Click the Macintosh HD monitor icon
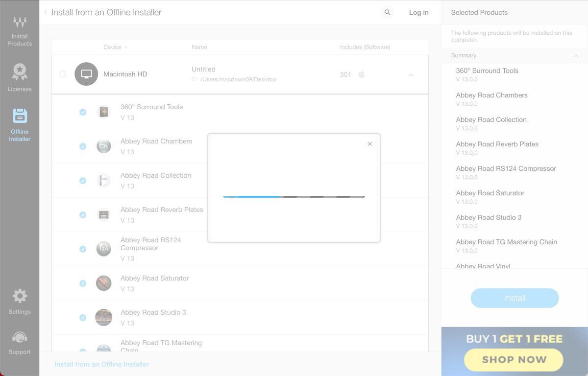Viewport: 588px width, 376px height. [x=86, y=74]
